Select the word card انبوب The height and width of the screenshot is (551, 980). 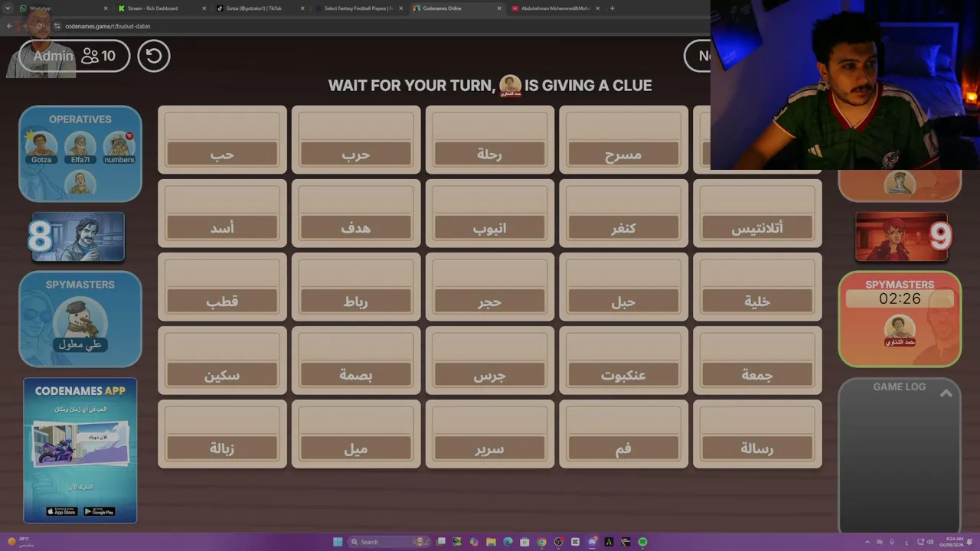pyautogui.click(x=490, y=214)
